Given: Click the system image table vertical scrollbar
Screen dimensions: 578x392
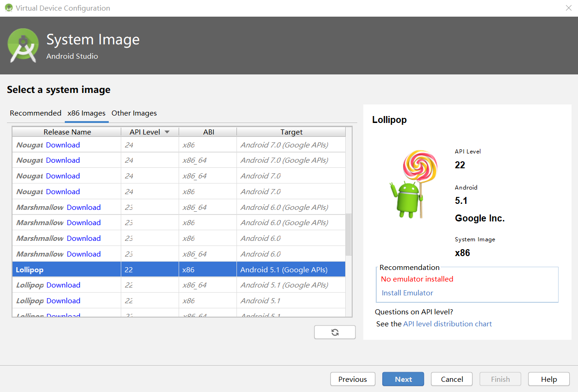Looking at the screenshot, I should (349, 234).
